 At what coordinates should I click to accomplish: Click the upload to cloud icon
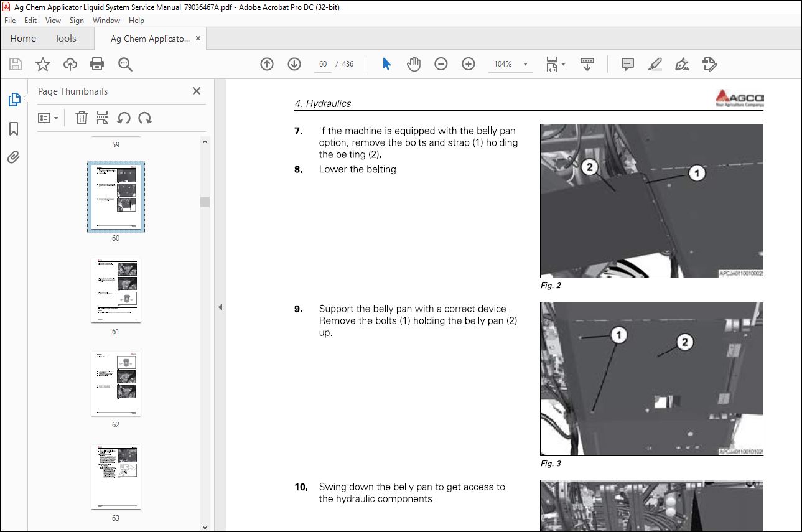pos(70,64)
